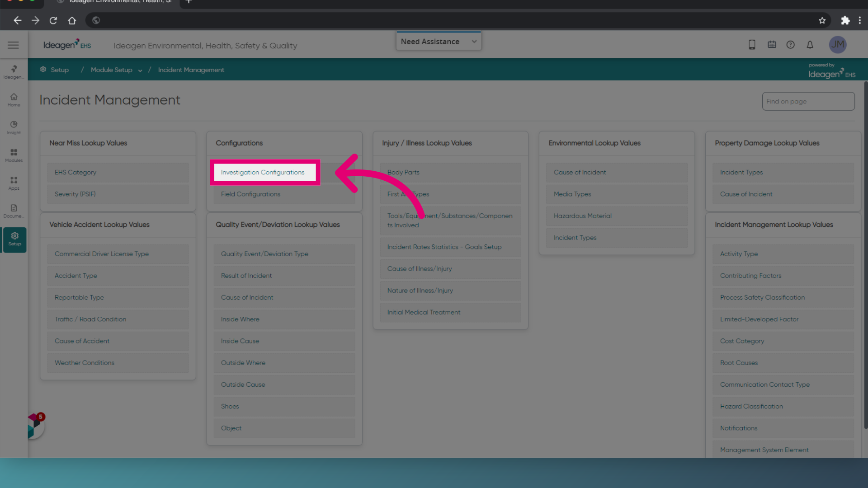The image size is (868, 488).
Task: Open floating guide widget with badge 5
Action: (x=36, y=426)
